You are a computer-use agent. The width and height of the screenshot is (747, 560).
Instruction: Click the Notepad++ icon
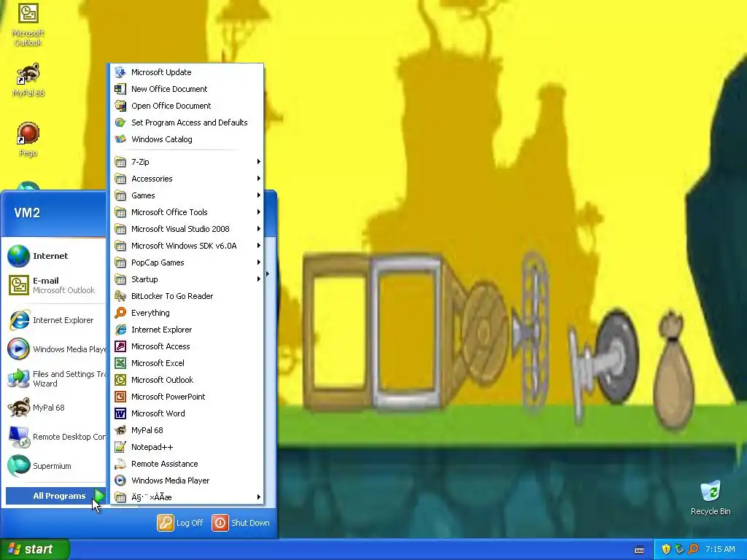120,447
